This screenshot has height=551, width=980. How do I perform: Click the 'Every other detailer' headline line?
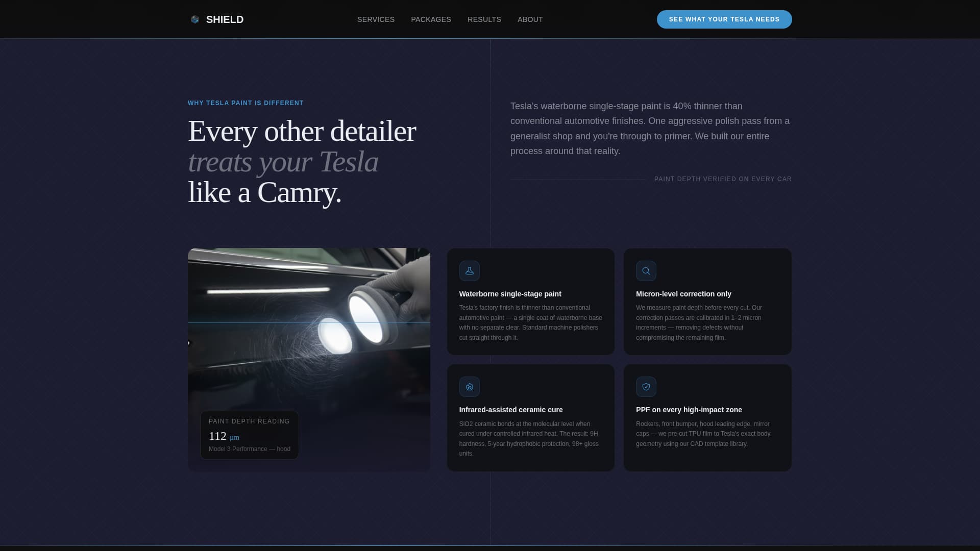point(302,131)
